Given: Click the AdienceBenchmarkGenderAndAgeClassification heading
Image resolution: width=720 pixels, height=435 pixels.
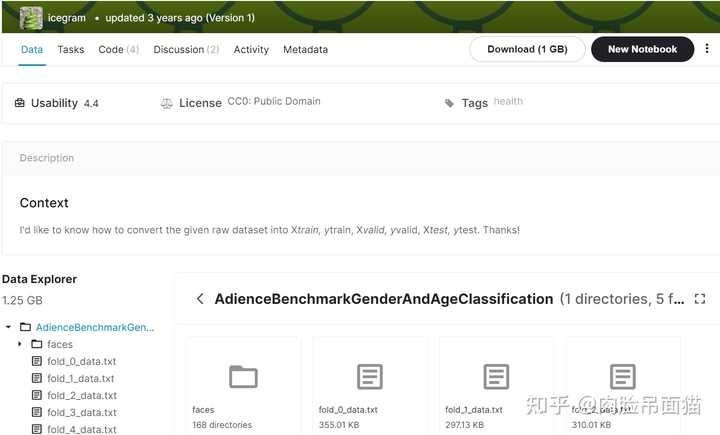Looking at the screenshot, I should click(x=384, y=299).
